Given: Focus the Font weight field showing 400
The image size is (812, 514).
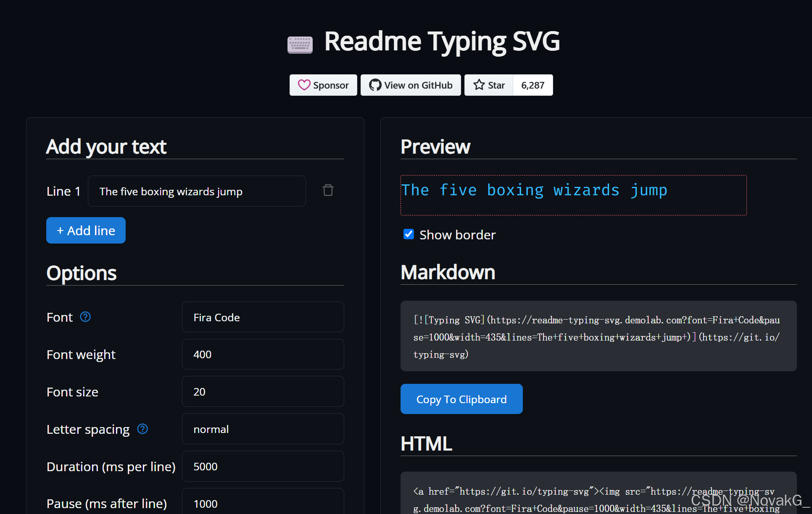Looking at the screenshot, I should coord(263,354).
